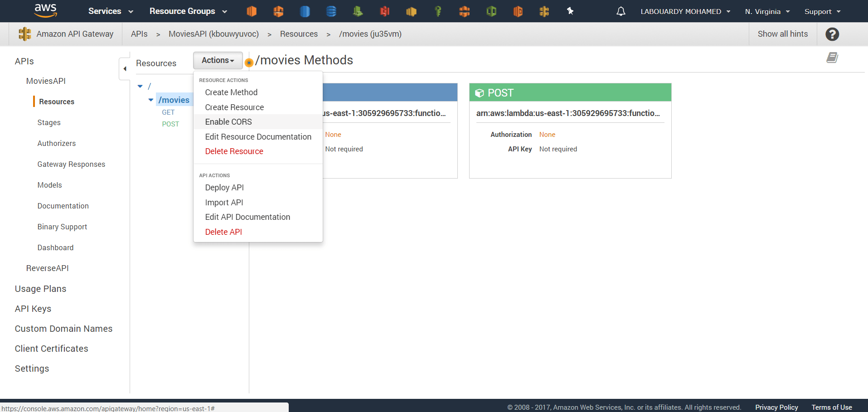Open Binary Support in the sidebar

(62, 227)
